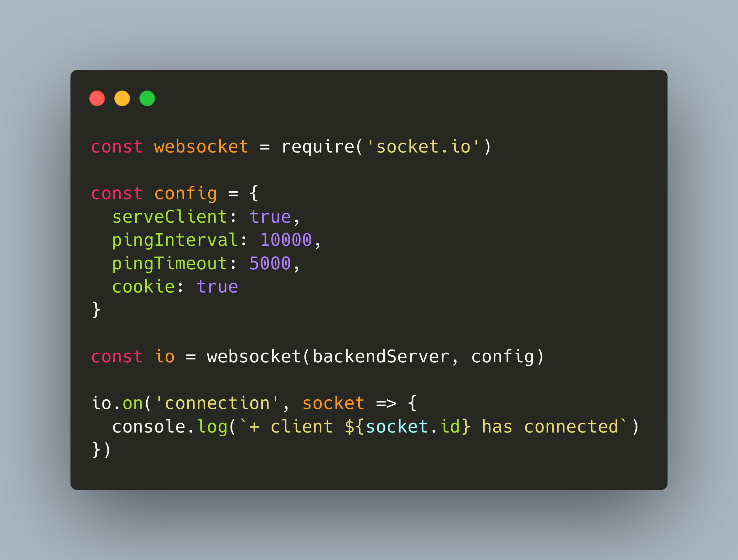The height and width of the screenshot is (560, 738).
Task: Click the orange socket parameter before the arrow
Action: [x=333, y=403]
